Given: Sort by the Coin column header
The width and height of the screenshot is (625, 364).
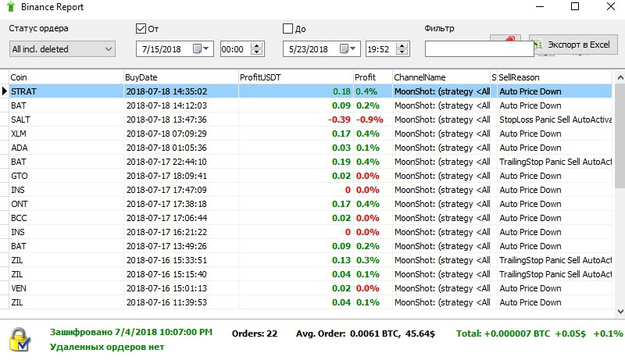Looking at the screenshot, I should click(x=66, y=77).
